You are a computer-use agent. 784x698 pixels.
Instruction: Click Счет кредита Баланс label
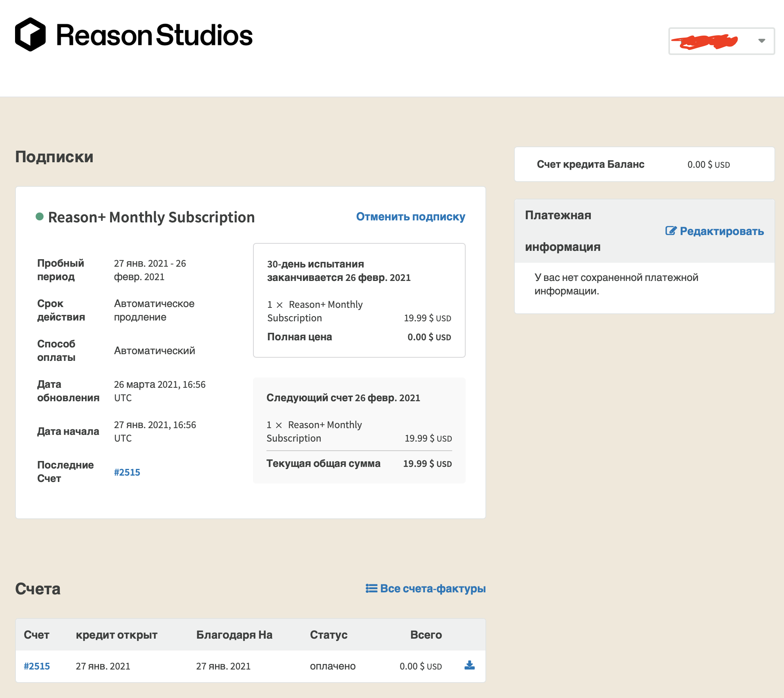[590, 164]
